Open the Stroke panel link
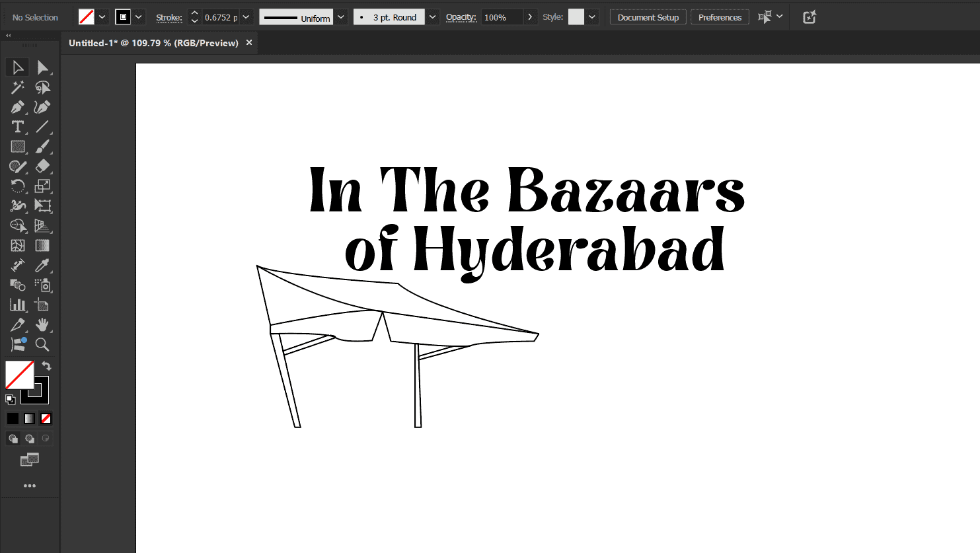980x553 pixels. coord(169,18)
